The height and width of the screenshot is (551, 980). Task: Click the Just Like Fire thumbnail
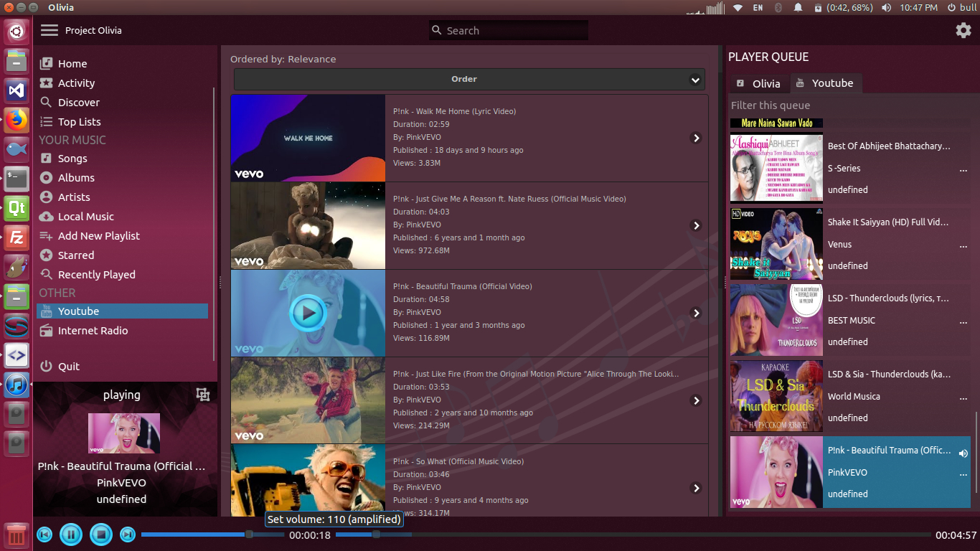pos(308,400)
